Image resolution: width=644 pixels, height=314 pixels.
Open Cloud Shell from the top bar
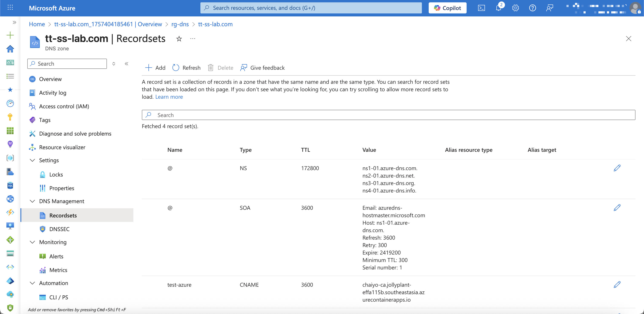[481, 8]
